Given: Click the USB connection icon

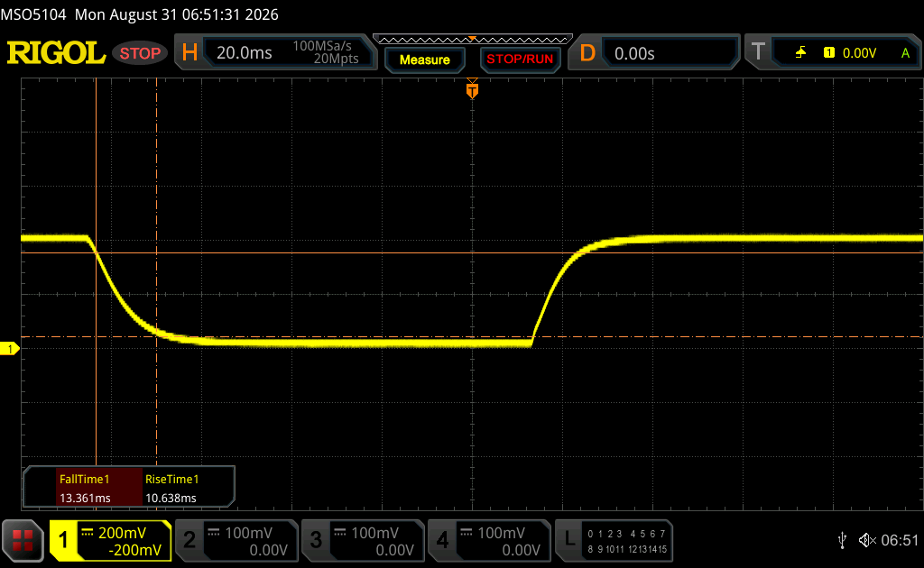Looking at the screenshot, I should click(842, 540).
